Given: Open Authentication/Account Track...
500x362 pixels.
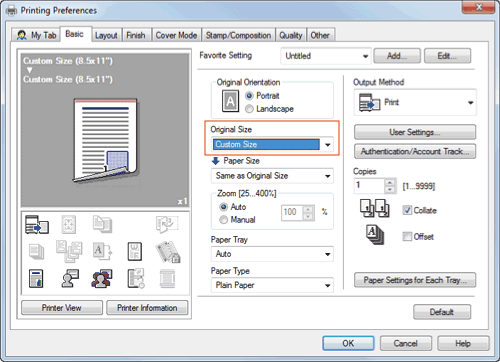Looking at the screenshot, I should coord(415,151).
